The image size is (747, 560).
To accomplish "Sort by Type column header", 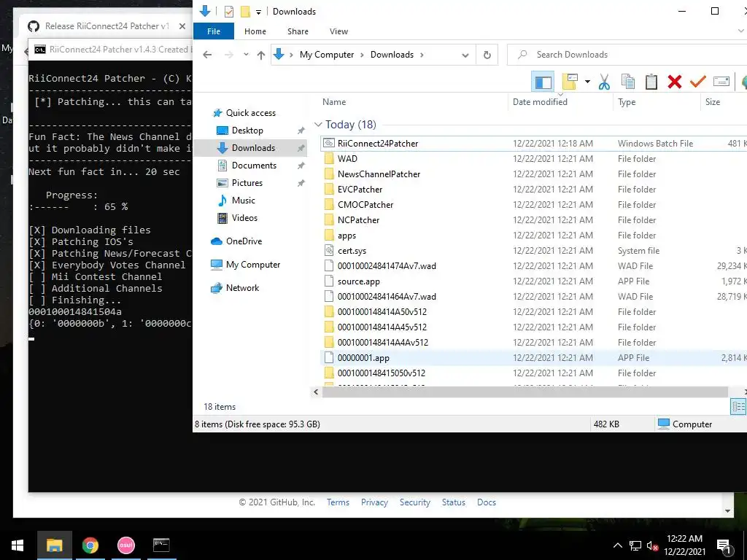I will point(627,102).
